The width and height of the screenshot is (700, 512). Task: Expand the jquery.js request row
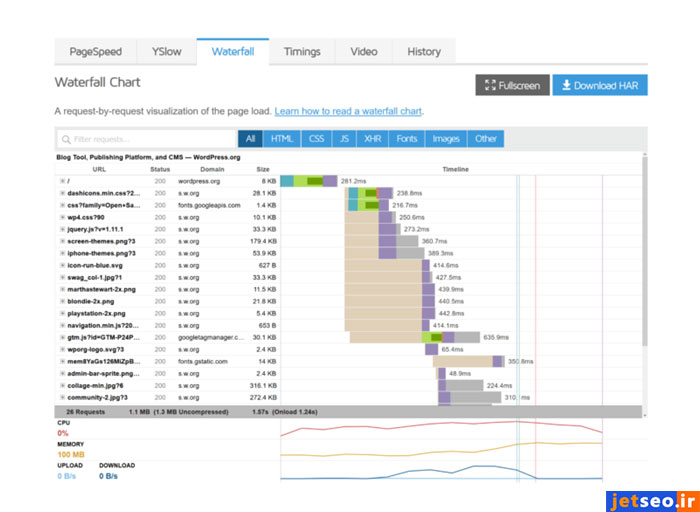coord(62,229)
